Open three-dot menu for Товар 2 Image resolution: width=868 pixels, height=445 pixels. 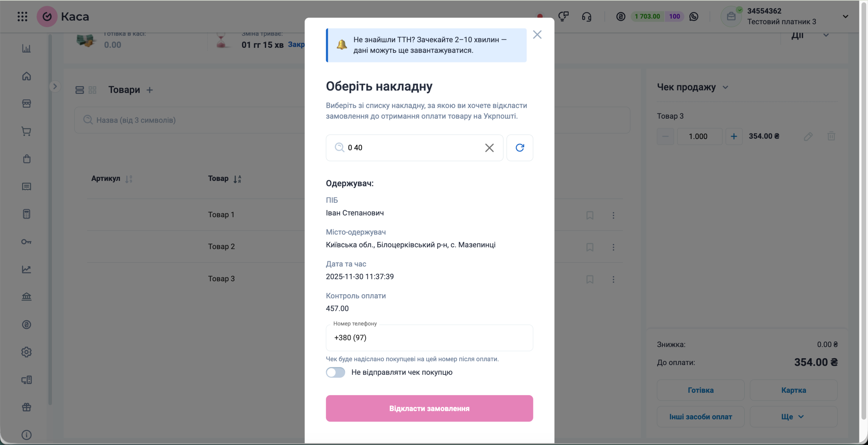point(613,247)
